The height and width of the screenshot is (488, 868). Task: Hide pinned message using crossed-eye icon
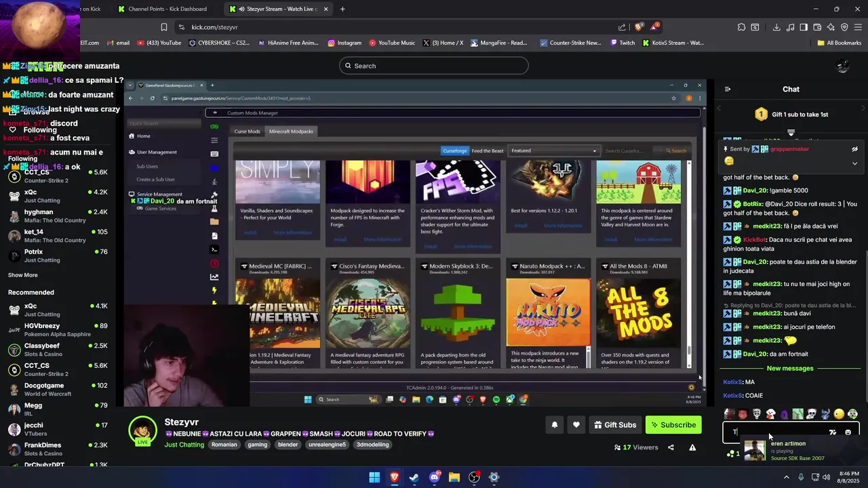coord(854,149)
